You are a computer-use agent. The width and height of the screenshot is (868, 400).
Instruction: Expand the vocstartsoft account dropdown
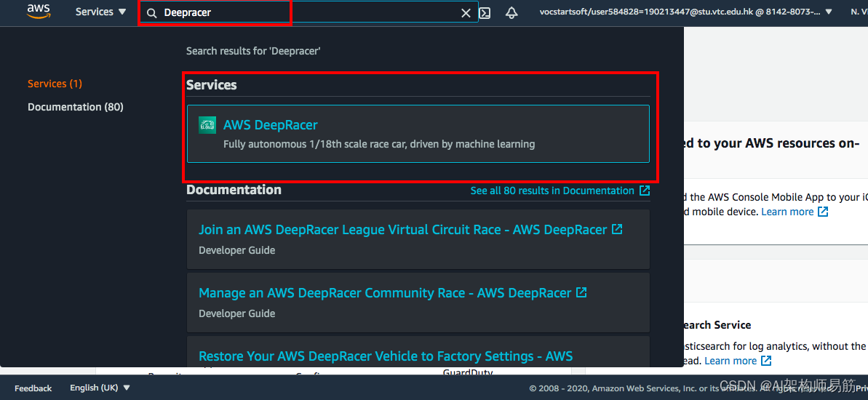click(x=686, y=12)
